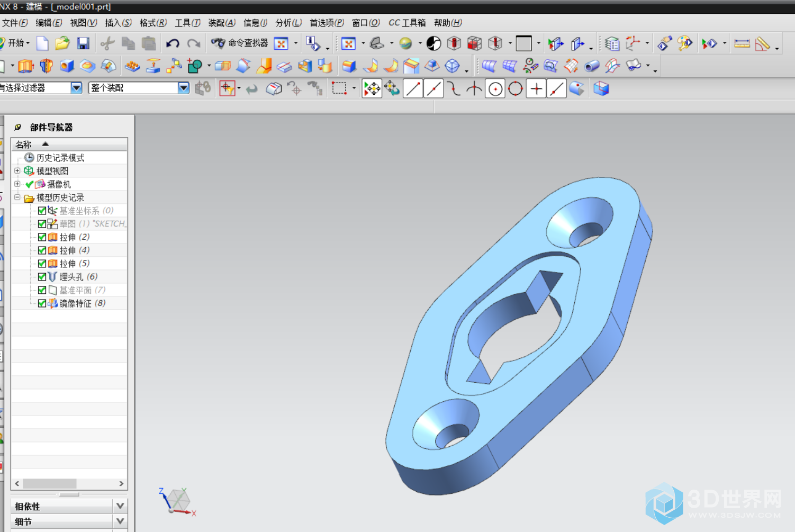Click the New file icon
The width and height of the screenshot is (795, 532).
pyautogui.click(x=42, y=43)
